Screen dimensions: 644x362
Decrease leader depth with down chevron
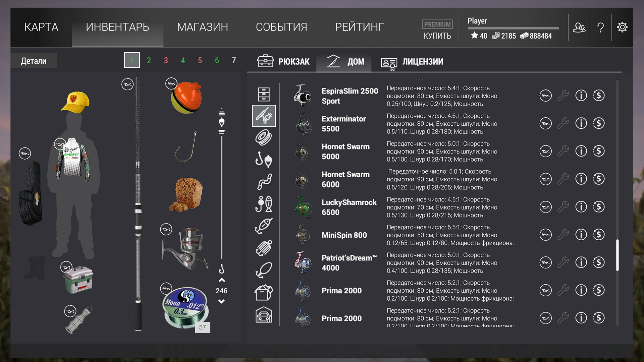(222, 301)
